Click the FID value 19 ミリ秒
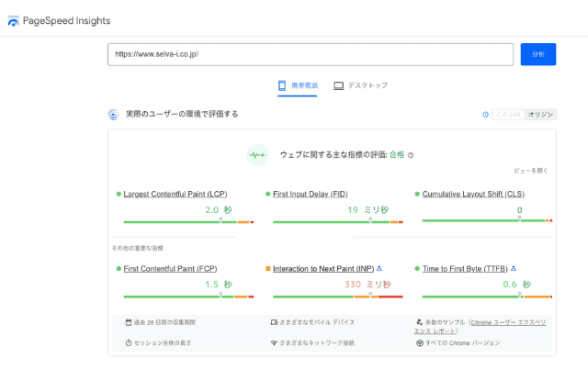This screenshot has height=392, width=588. (367, 210)
